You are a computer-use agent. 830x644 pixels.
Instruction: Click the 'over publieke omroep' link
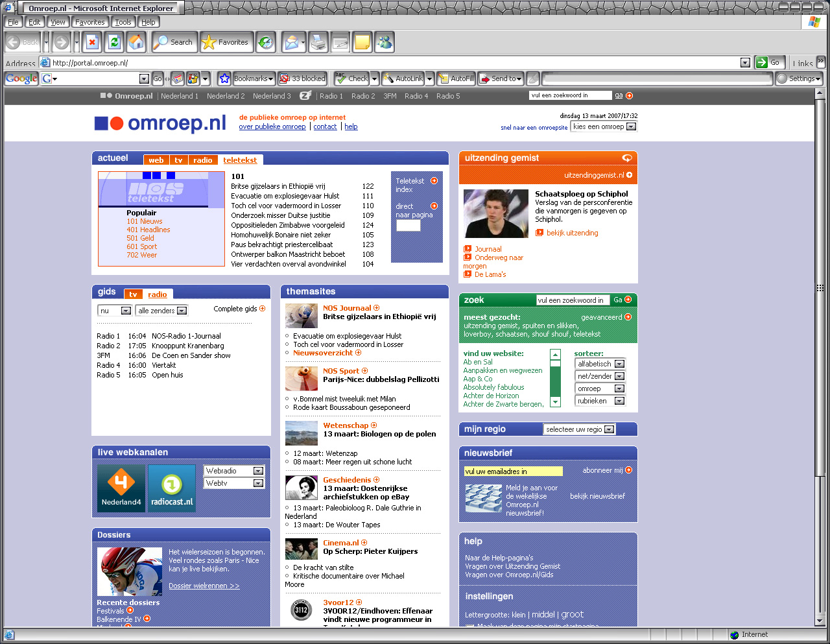[x=272, y=126]
